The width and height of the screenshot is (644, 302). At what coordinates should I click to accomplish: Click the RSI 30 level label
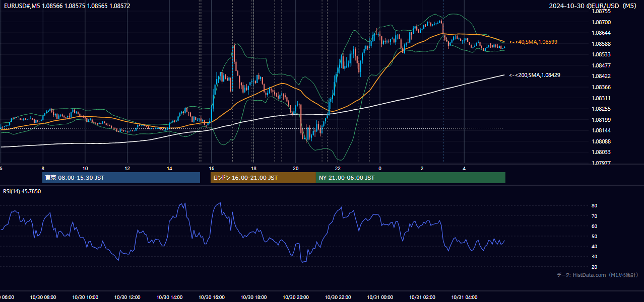594,257
